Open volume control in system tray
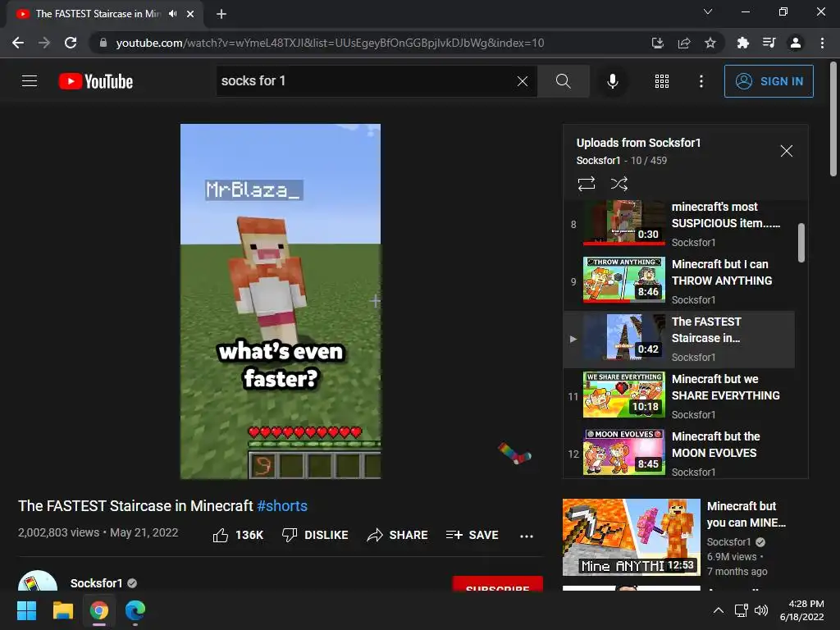The width and height of the screenshot is (840, 630). click(760, 610)
